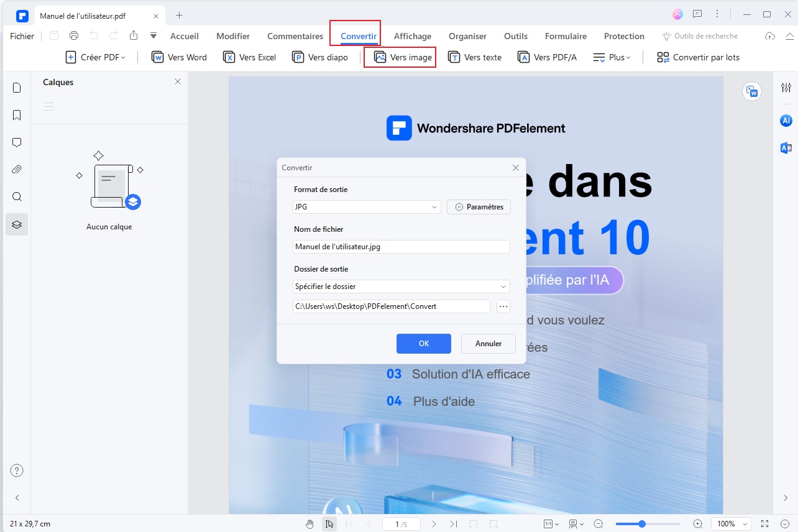Click the zoom in plus button

coord(698,524)
